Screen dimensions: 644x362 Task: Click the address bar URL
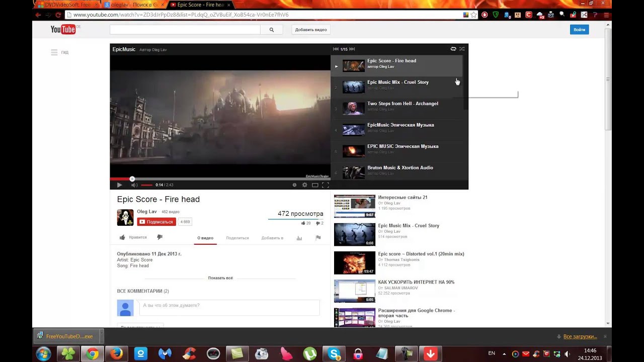(181, 15)
